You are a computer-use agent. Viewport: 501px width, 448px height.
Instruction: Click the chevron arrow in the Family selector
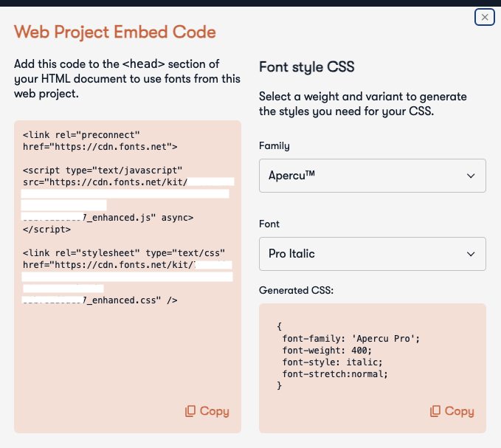[471, 176]
